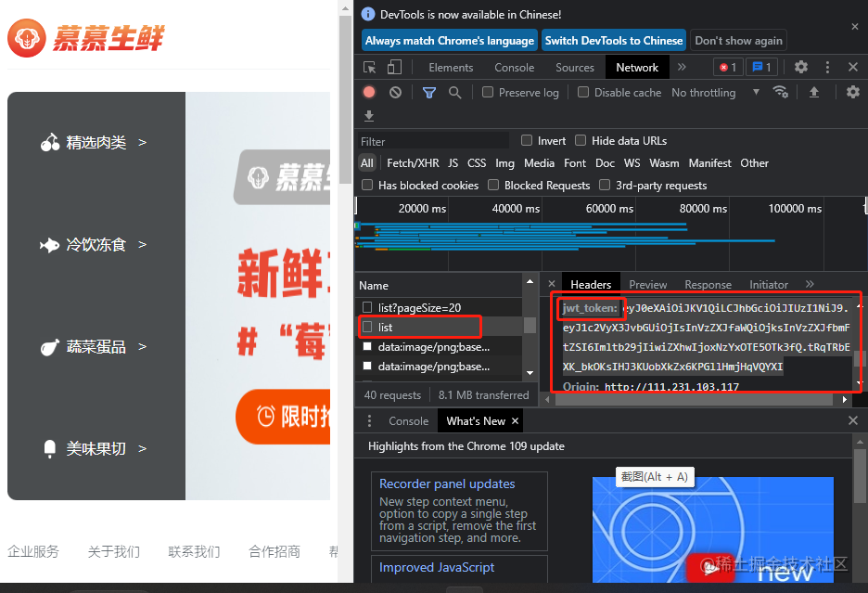Toggle the network filter funnel icon
The image size is (868, 593).
click(429, 93)
